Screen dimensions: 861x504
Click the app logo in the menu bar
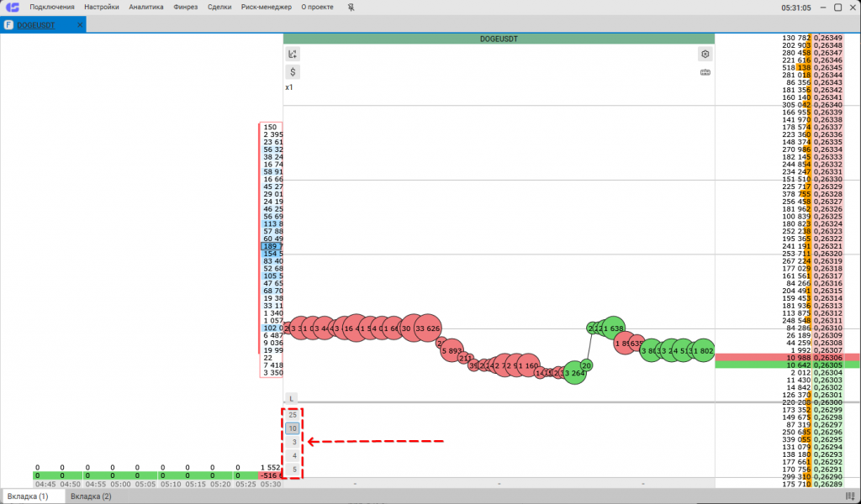[x=11, y=7]
